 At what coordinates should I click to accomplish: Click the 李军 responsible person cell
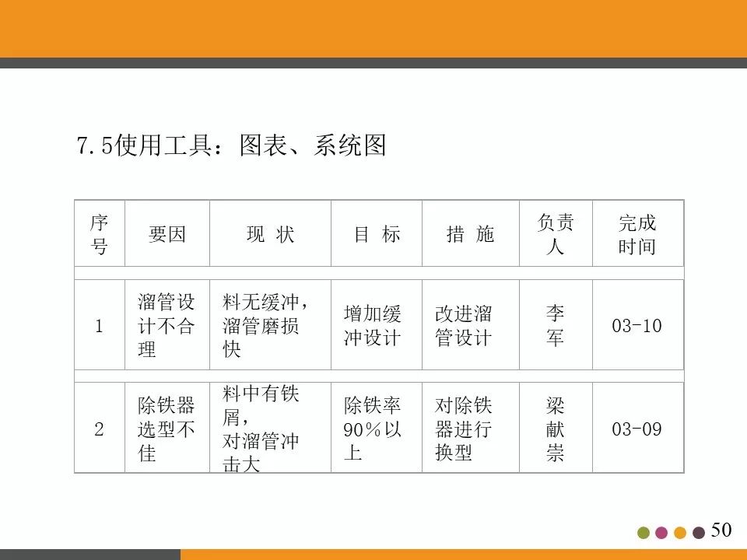(555, 321)
